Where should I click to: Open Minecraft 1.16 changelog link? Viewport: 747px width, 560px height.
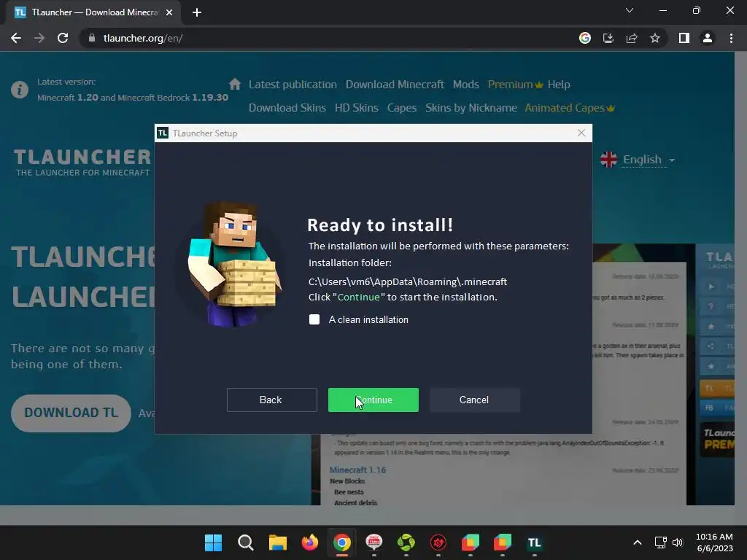click(357, 470)
